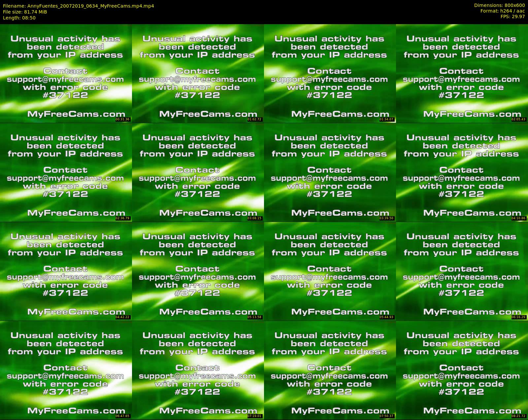The image size is (528, 420).
Task: Select the frame at 03:08.15
Action: [x=198, y=172]
